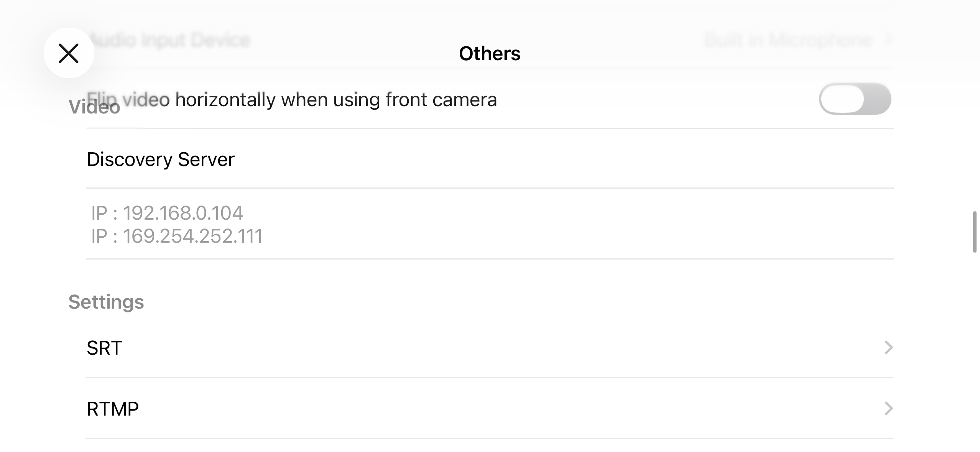
Task: Click the Video section header
Action: (x=94, y=107)
